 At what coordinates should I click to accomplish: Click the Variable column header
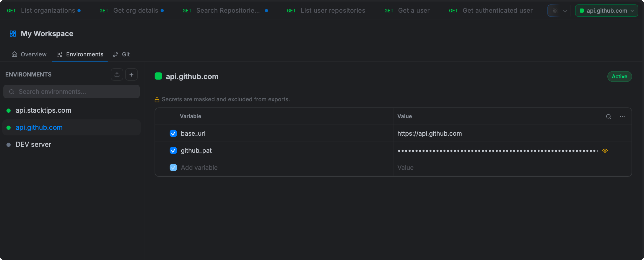pos(190,116)
